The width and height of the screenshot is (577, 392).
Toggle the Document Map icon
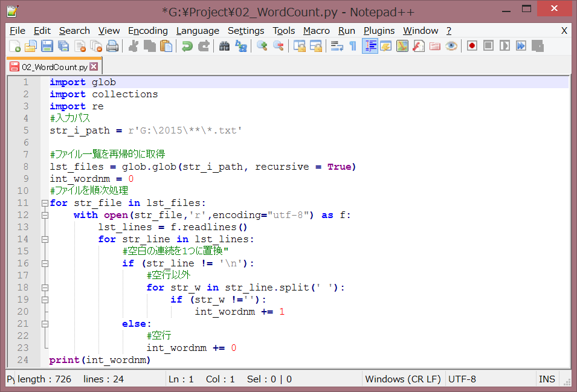(x=402, y=47)
